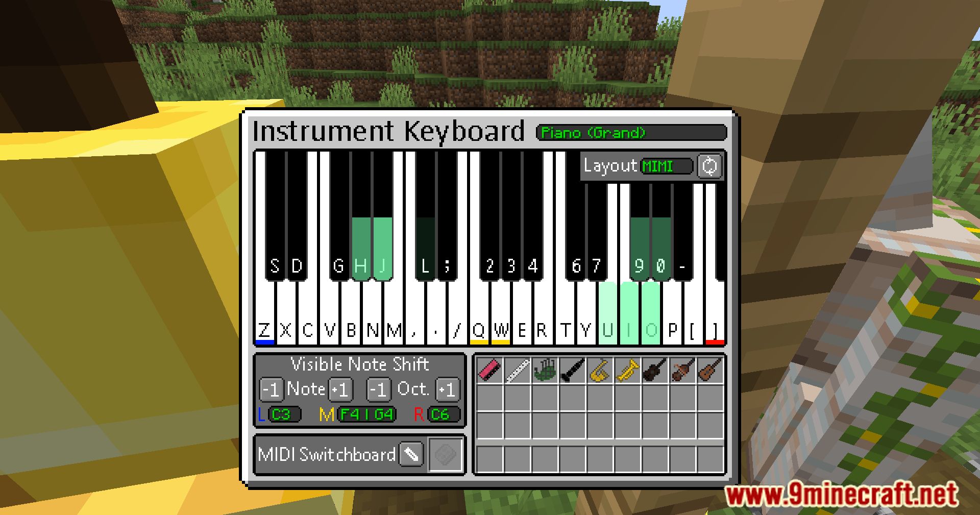980x515 pixels.
Task: Pick the light brown acoustic guitar
Action: coord(710,370)
